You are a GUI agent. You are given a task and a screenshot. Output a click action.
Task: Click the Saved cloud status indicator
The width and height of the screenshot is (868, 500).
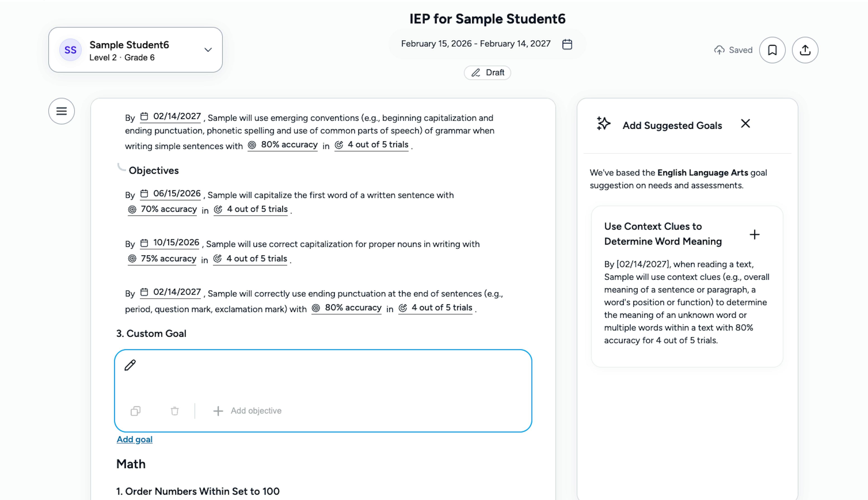click(x=733, y=50)
